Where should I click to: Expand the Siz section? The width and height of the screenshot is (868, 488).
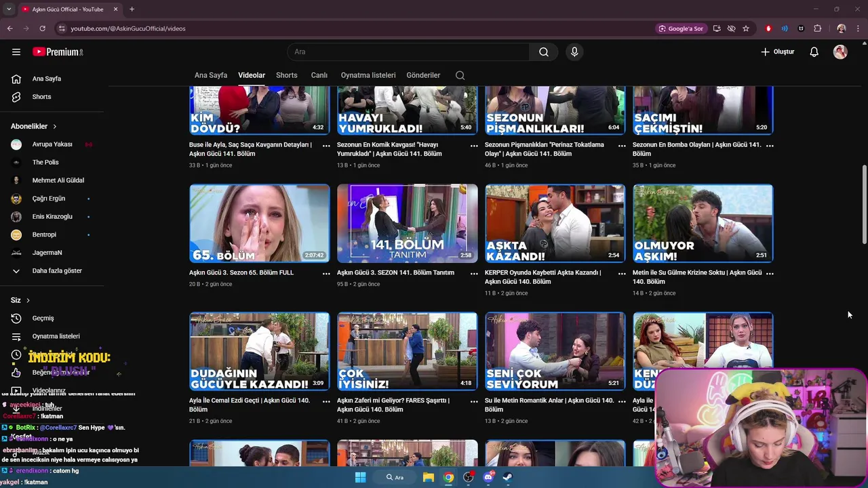pyautogui.click(x=20, y=300)
